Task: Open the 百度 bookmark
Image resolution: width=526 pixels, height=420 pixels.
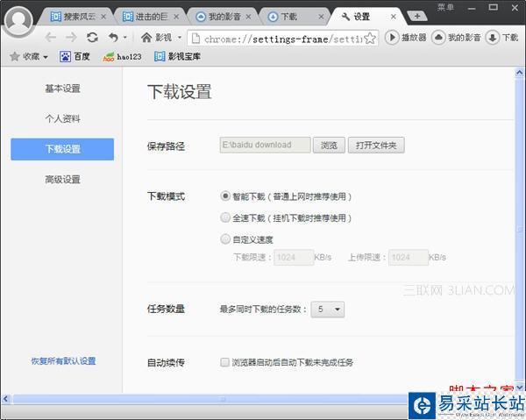Action: click(x=75, y=56)
